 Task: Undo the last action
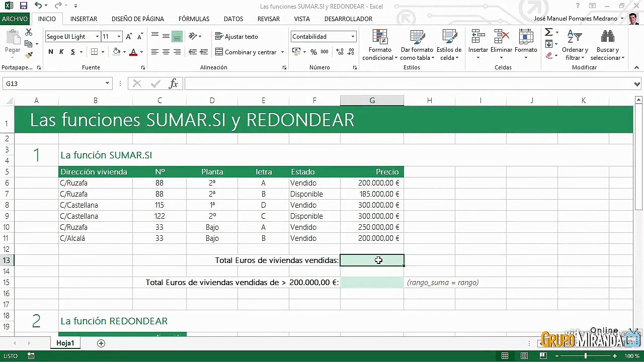38,6
